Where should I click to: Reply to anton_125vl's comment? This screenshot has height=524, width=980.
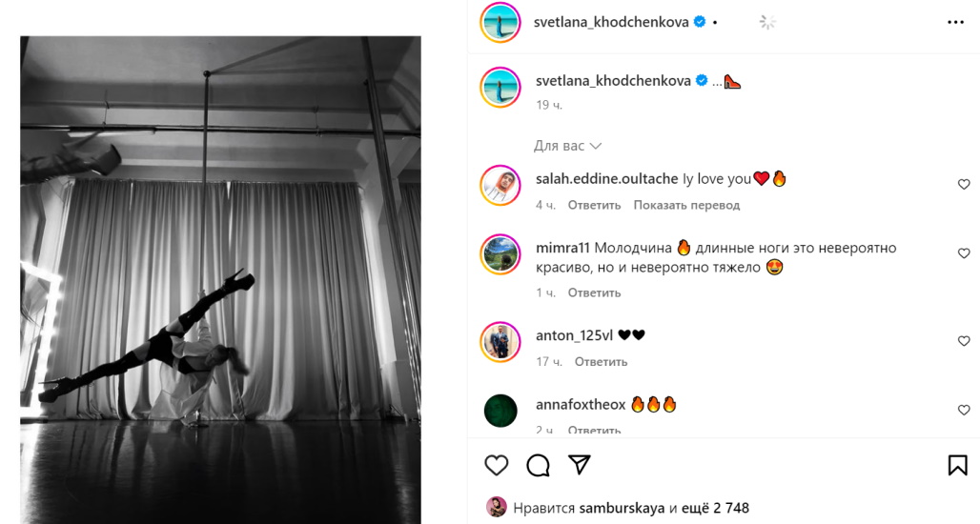[601, 362]
